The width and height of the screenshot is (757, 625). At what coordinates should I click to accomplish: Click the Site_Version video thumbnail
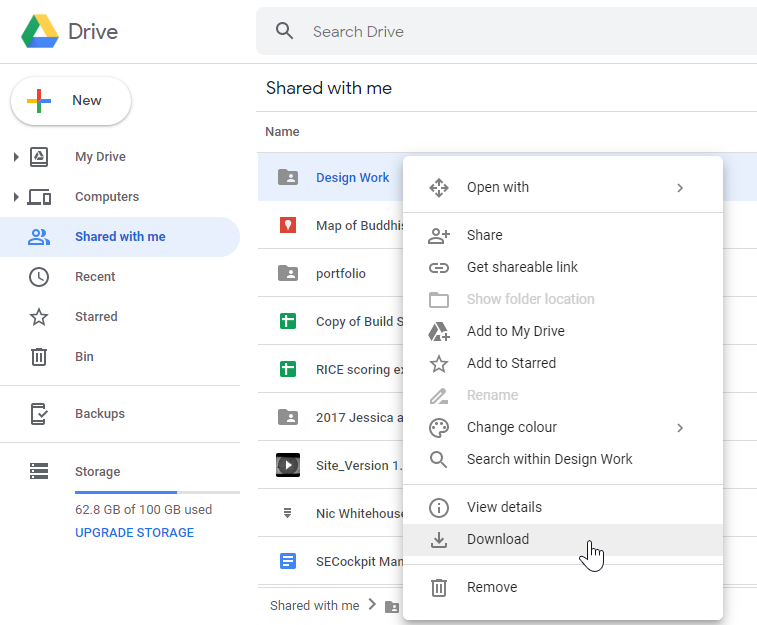pyautogui.click(x=288, y=465)
